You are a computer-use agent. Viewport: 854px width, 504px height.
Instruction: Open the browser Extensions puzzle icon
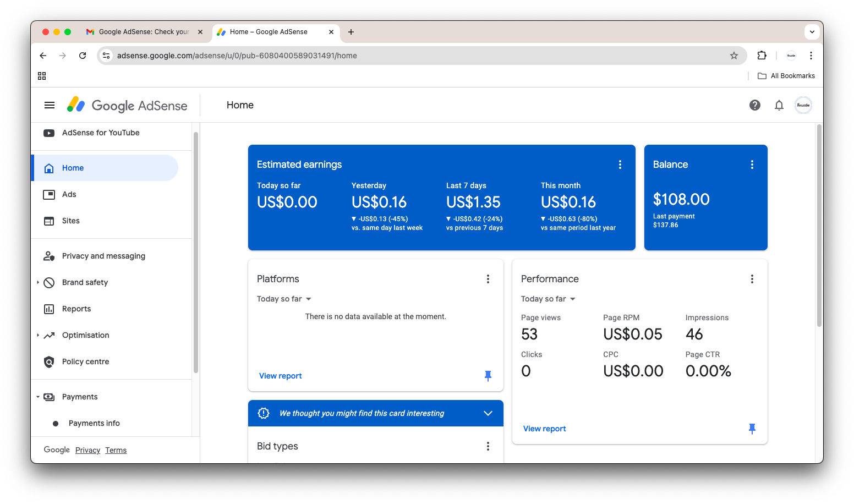762,56
